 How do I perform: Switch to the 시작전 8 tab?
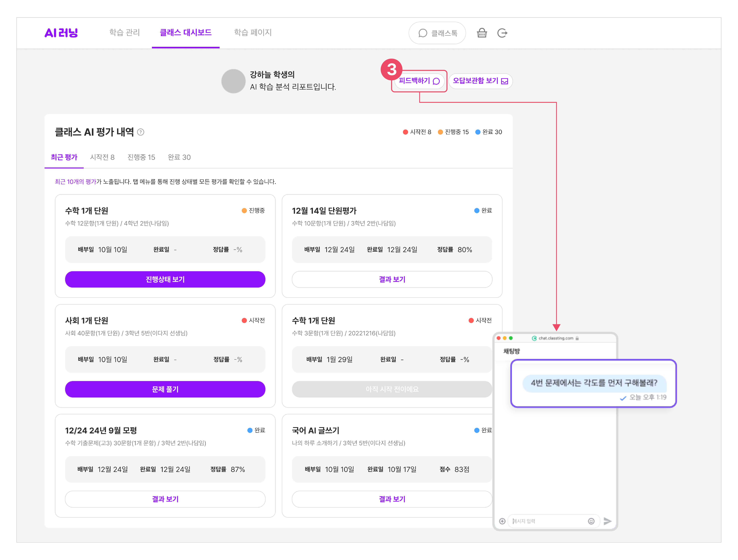102,157
